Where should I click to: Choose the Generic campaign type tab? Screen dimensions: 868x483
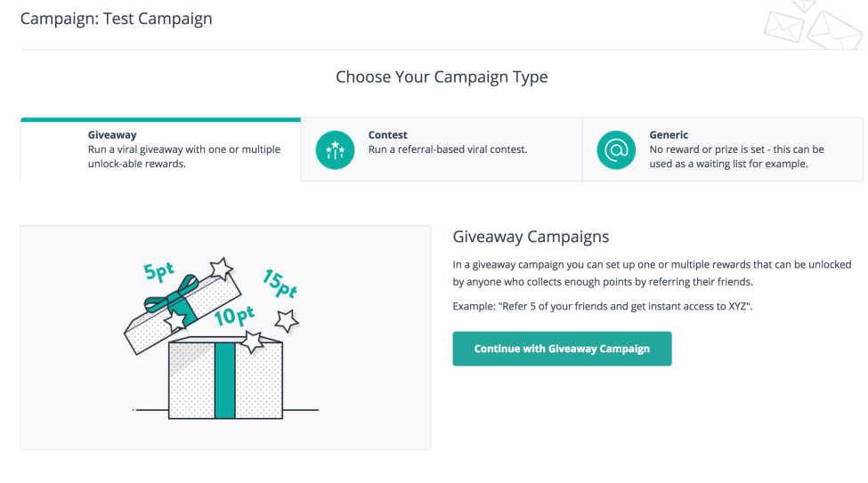(722, 149)
